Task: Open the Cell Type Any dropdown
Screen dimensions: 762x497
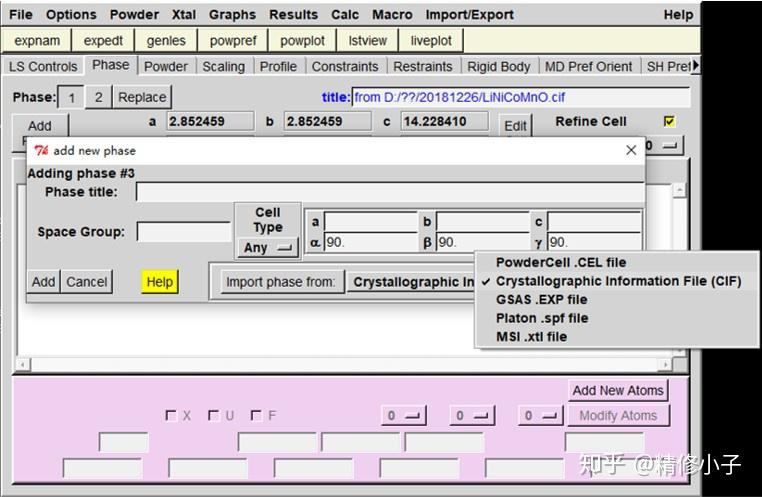Action: click(x=268, y=248)
